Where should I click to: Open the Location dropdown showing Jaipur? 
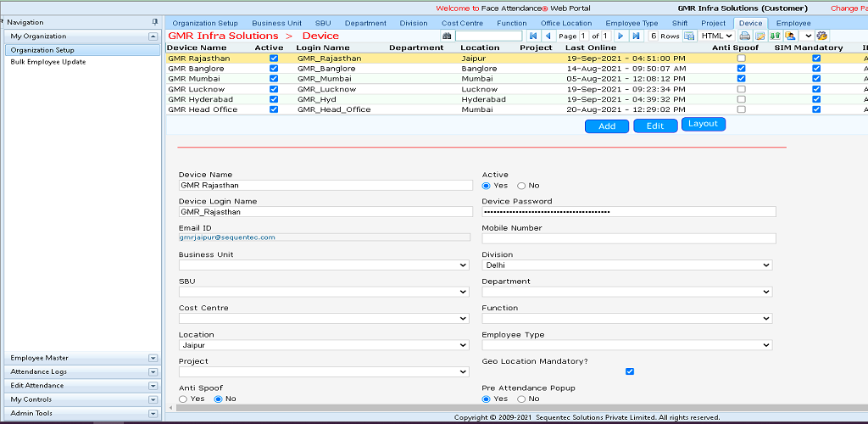[x=323, y=345]
